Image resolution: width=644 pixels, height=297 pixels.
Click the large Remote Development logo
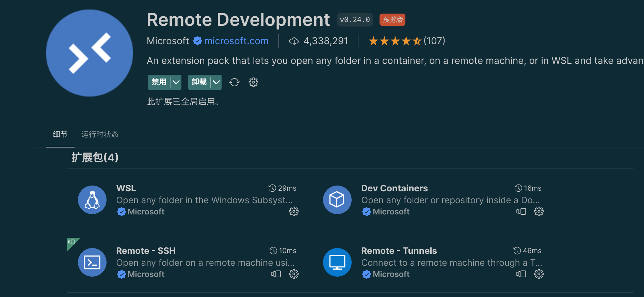pos(90,53)
